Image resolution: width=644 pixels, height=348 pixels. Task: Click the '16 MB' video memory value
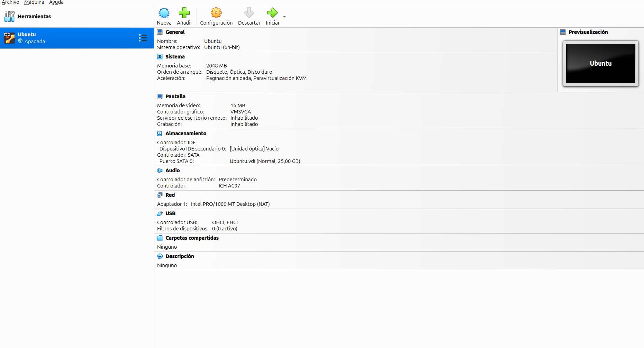(x=238, y=106)
